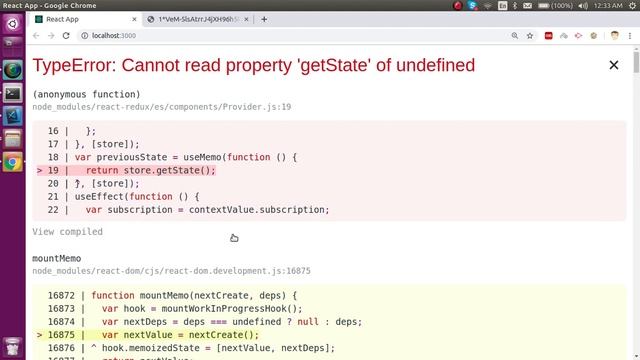Close the React App tab
640x360 pixels.
pyautogui.click(x=134, y=19)
